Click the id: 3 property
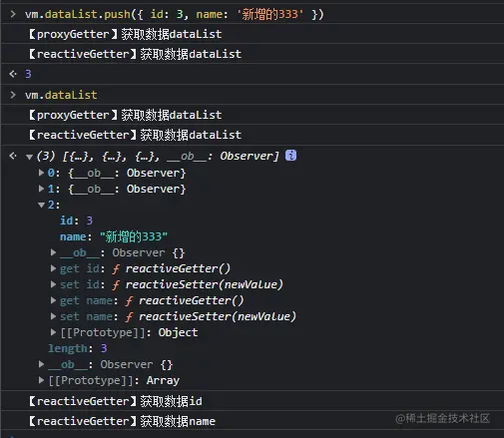 click(x=76, y=220)
